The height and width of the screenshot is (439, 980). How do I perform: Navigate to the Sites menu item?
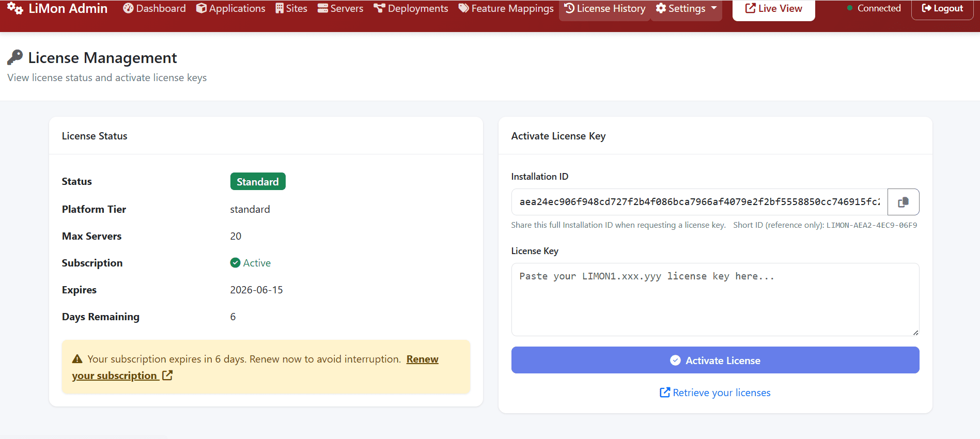pos(291,8)
